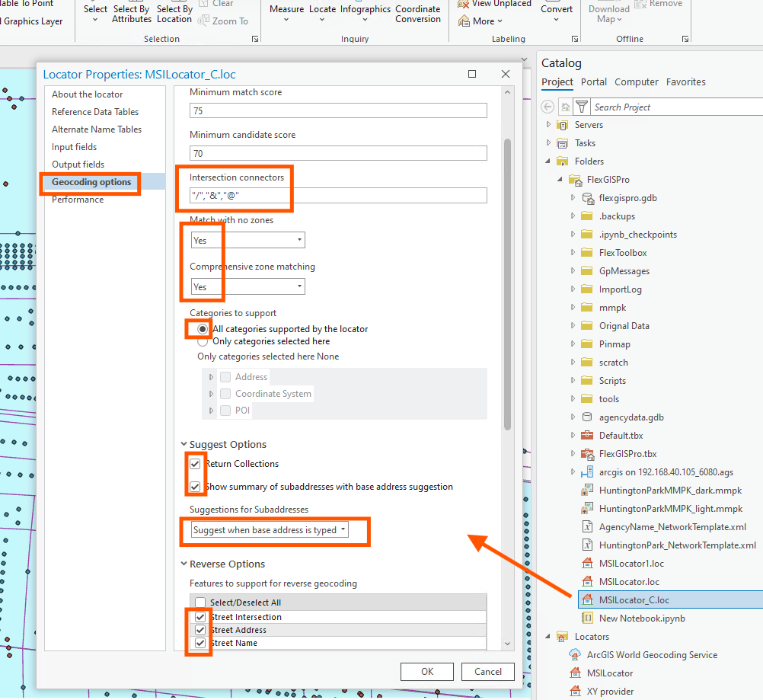Open the Geocoding options page
The width and height of the screenshot is (763, 700).
91,182
